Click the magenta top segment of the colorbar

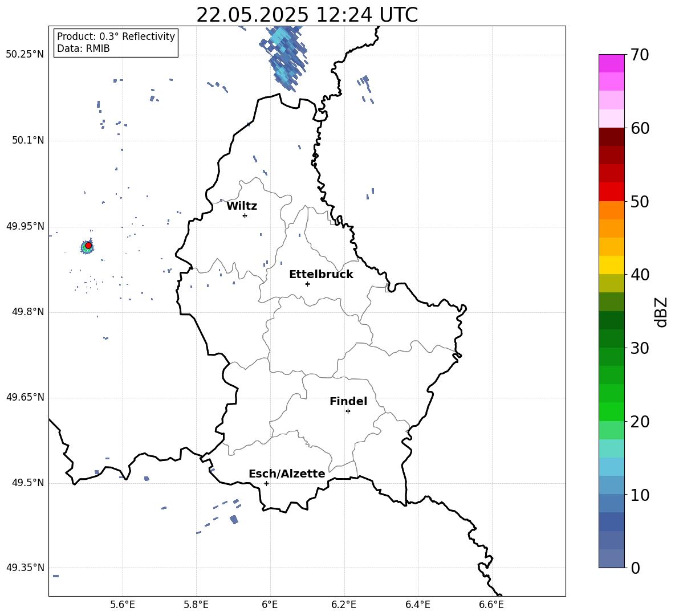coord(611,63)
